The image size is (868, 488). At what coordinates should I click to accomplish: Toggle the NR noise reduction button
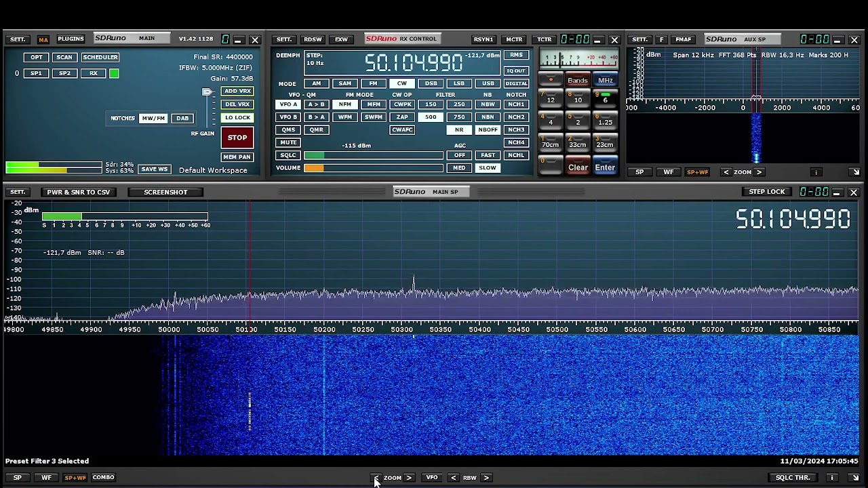pyautogui.click(x=459, y=129)
